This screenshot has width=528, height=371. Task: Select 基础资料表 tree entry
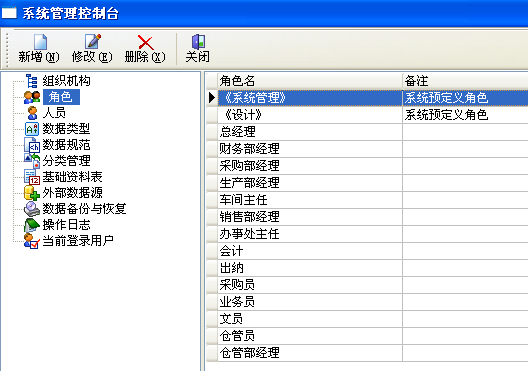click(x=72, y=177)
